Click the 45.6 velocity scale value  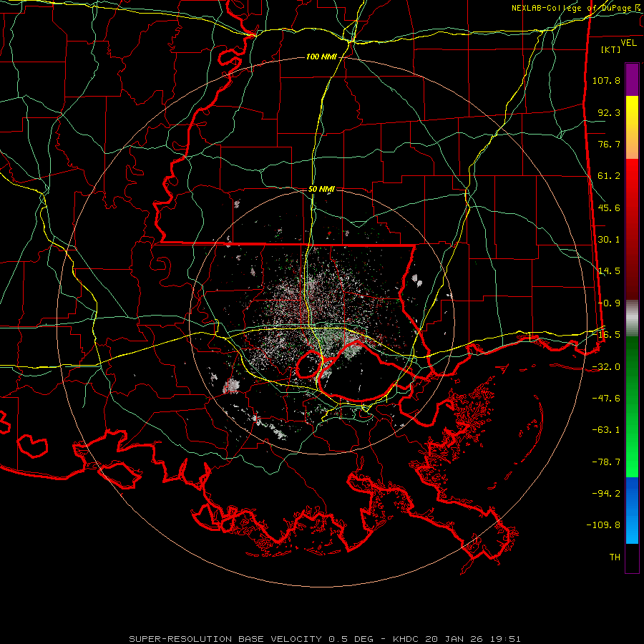pyautogui.click(x=609, y=208)
